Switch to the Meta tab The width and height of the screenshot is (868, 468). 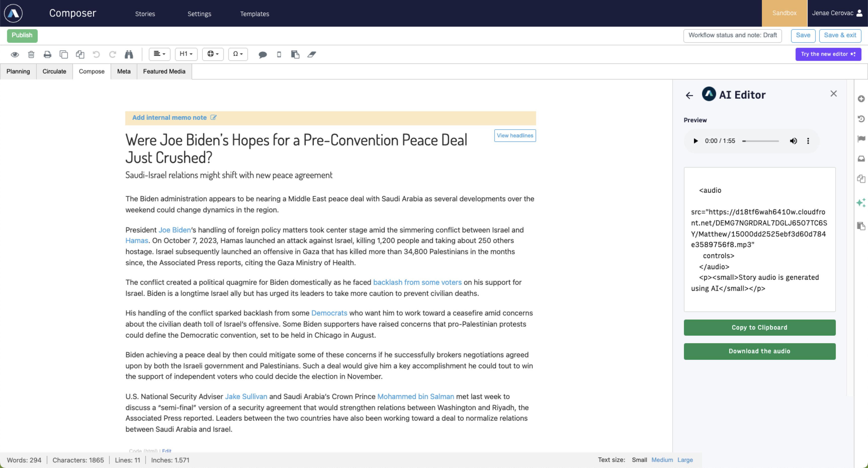[x=124, y=71]
